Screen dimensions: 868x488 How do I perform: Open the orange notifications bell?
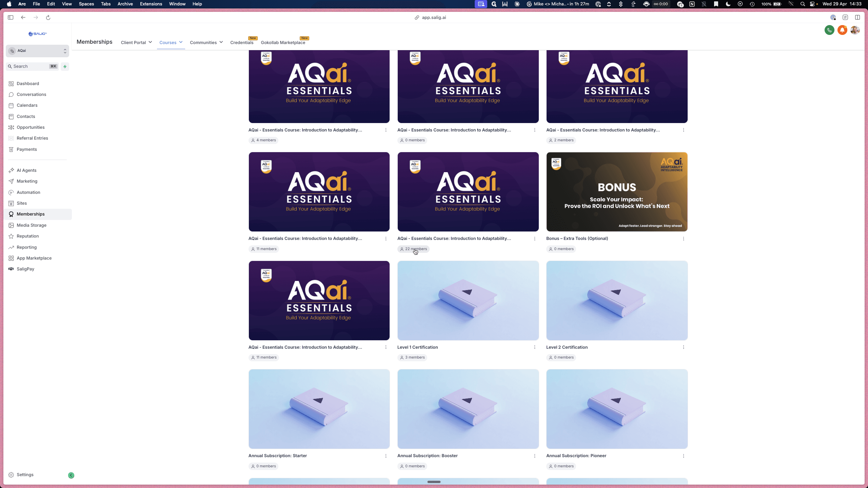842,30
